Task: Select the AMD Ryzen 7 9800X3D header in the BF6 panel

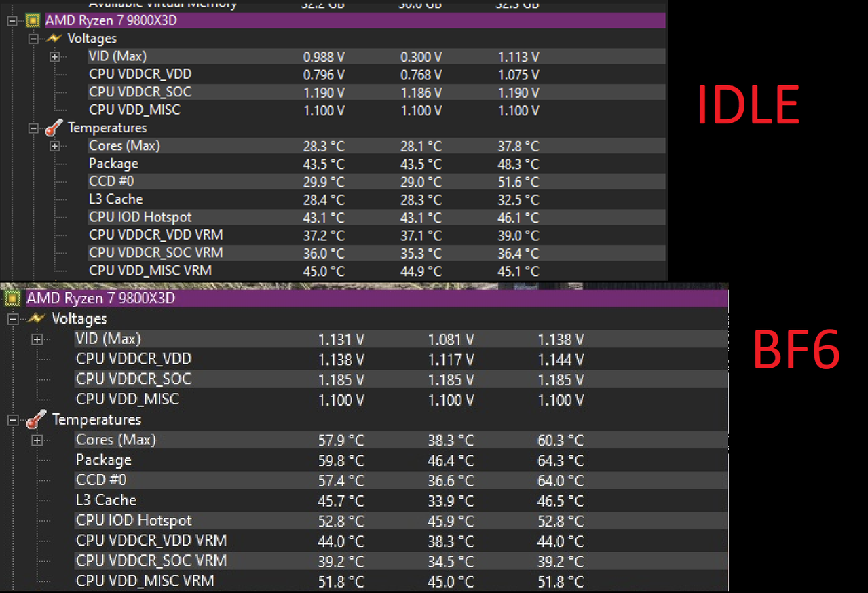Action: pos(100,299)
